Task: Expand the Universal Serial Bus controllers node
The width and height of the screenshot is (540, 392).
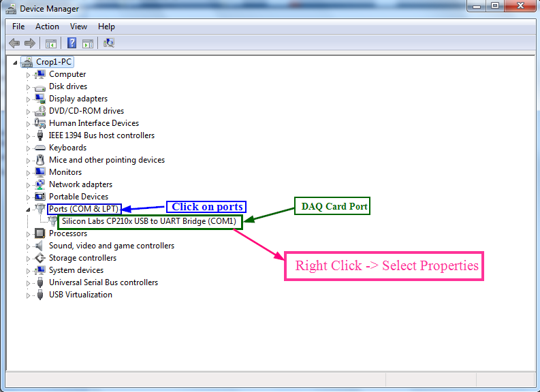Action: pyautogui.click(x=29, y=283)
